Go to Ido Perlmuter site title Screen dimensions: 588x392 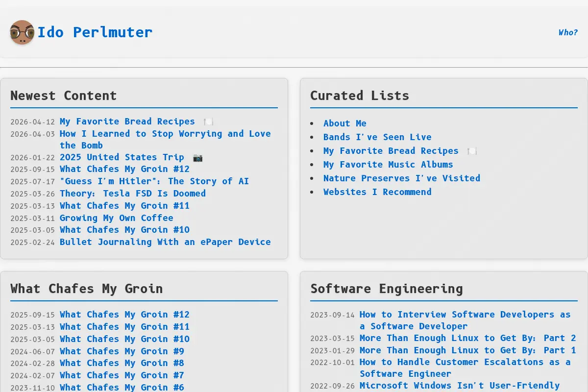[95, 32]
